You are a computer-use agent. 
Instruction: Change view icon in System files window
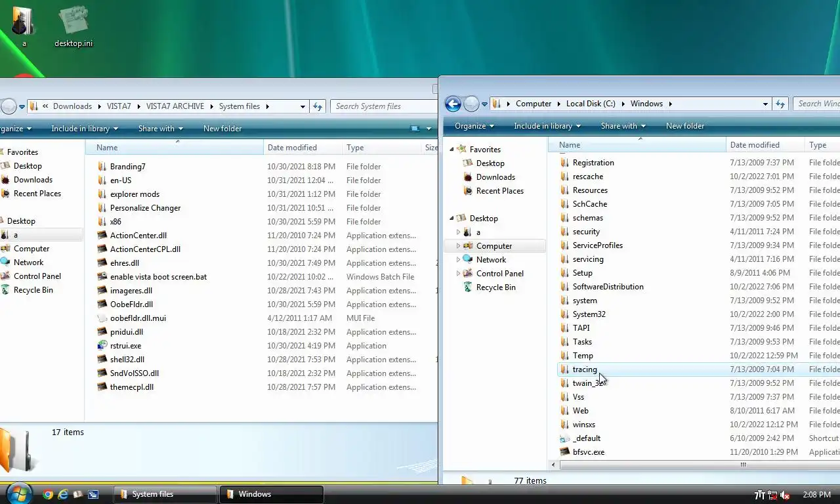coord(415,129)
